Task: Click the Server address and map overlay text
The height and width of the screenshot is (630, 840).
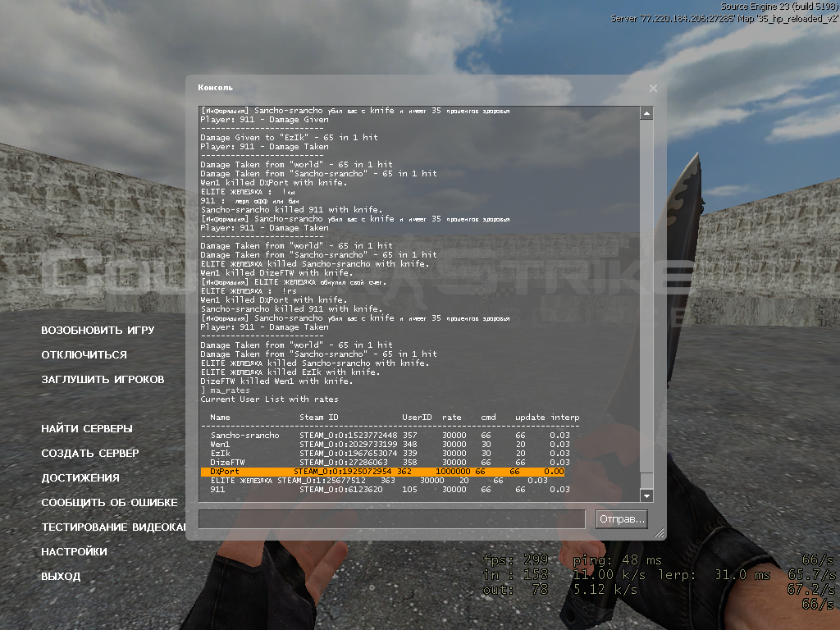Action: [724, 19]
